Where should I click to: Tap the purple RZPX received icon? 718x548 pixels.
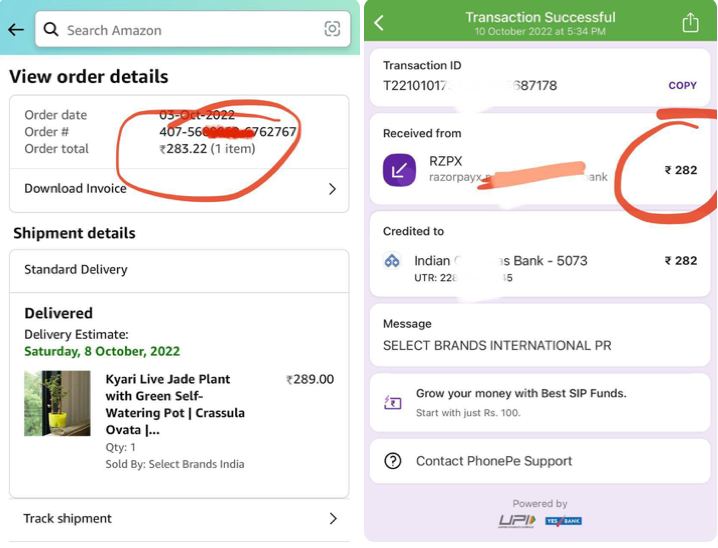pyautogui.click(x=399, y=170)
